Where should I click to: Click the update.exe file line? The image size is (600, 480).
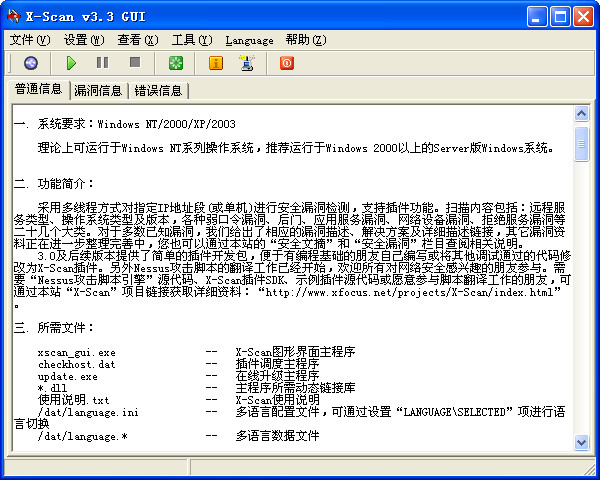pos(68,376)
